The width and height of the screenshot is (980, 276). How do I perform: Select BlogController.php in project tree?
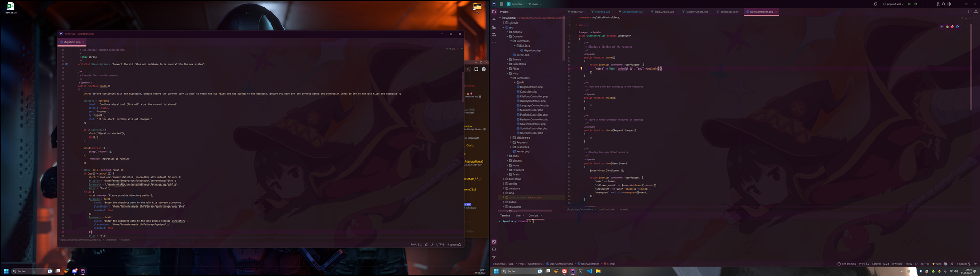point(531,87)
